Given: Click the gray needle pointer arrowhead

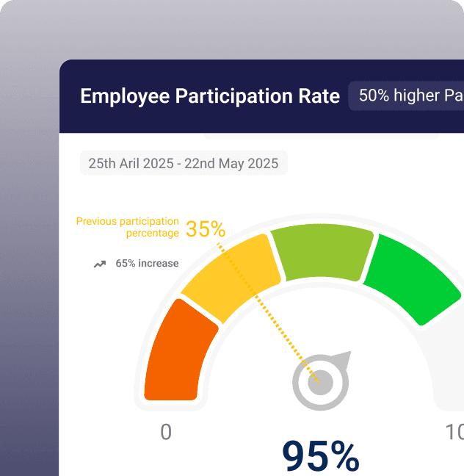Looking at the screenshot, I should (x=343, y=361).
